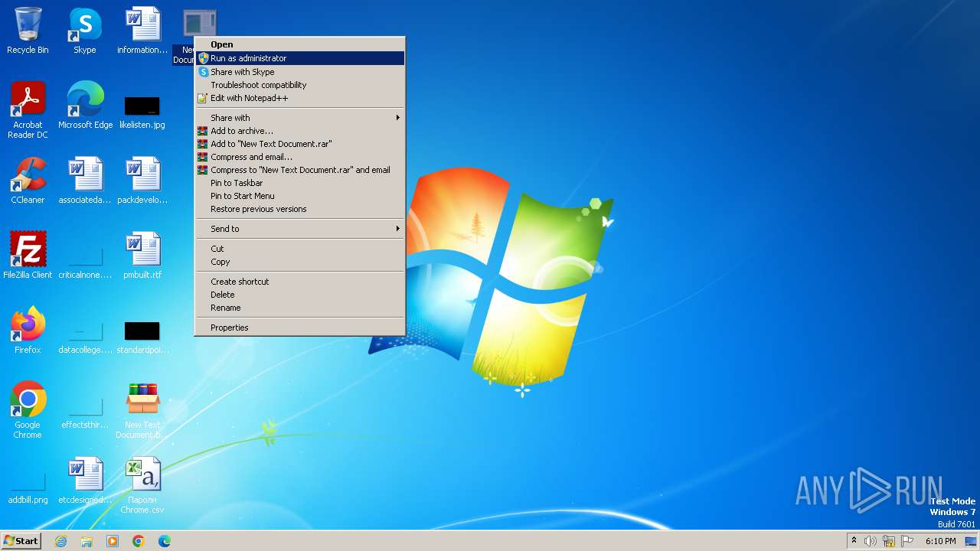Choose Add to "New Text Document.rar"
The image size is (980, 551).
(x=299, y=144)
